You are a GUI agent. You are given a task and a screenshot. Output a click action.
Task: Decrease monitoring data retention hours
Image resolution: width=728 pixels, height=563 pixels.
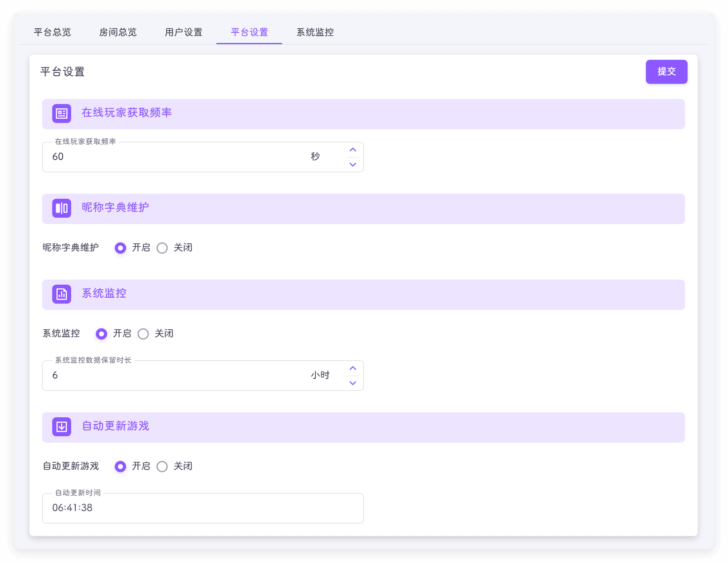pos(353,383)
